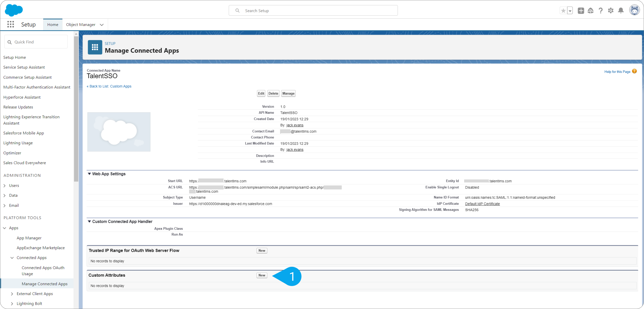This screenshot has width=644, height=309.
Task: Open the Trailhead guidance icon
Action: (x=591, y=10)
